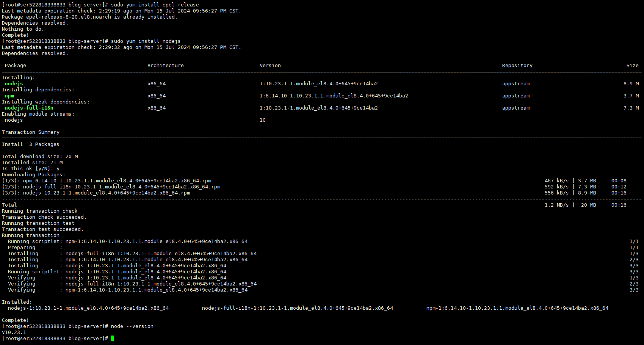Image resolution: width=644 pixels, height=345 pixels.
Task: Click the 'Repository' column header
Action: tap(517, 66)
